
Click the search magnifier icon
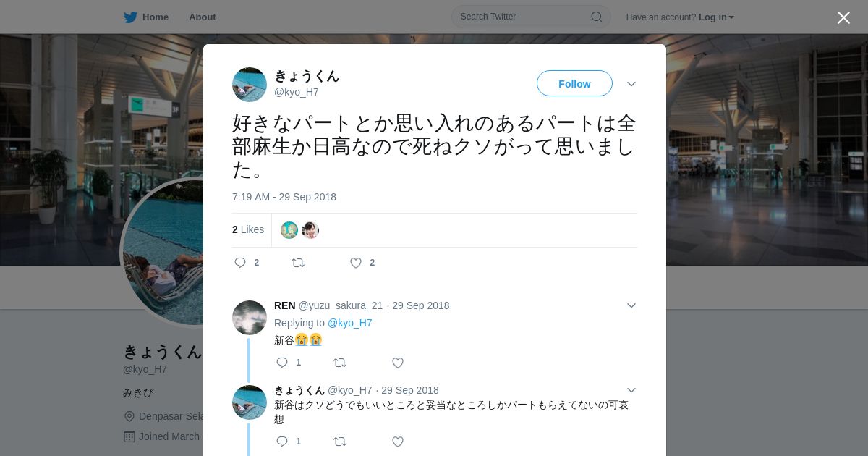click(x=597, y=17)
